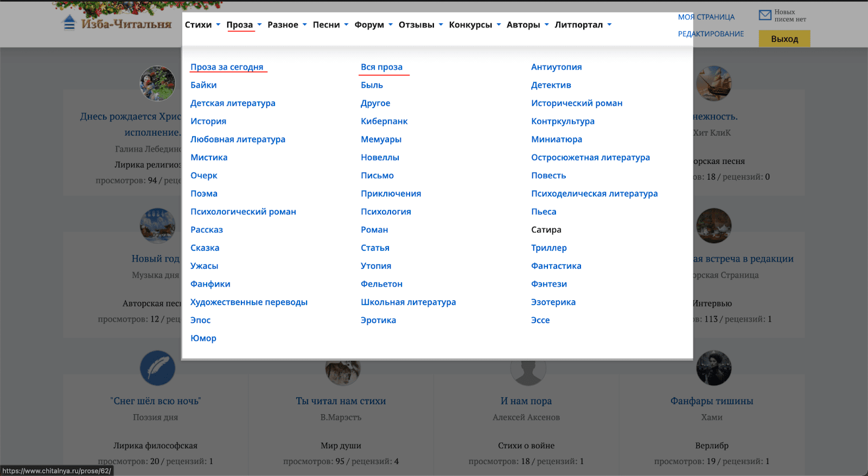The image size is (868, 476).
Task: Open the Песни menu
Action: 326,25
